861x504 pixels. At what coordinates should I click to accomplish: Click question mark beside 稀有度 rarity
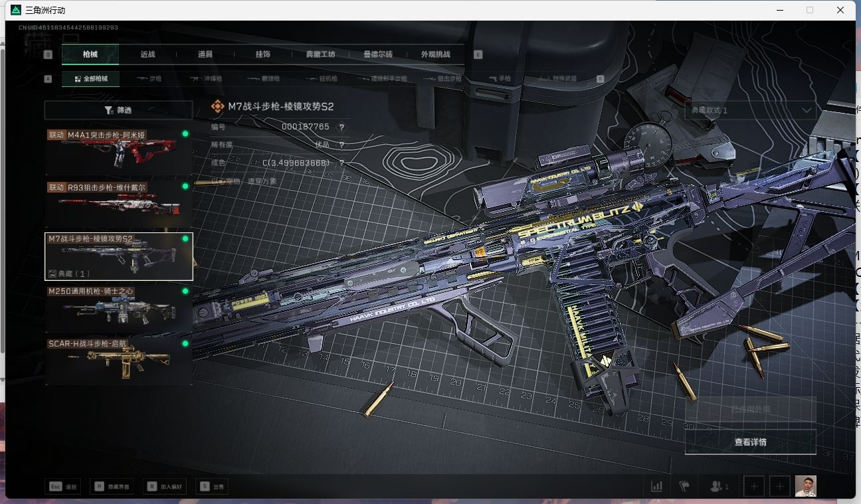342,145
